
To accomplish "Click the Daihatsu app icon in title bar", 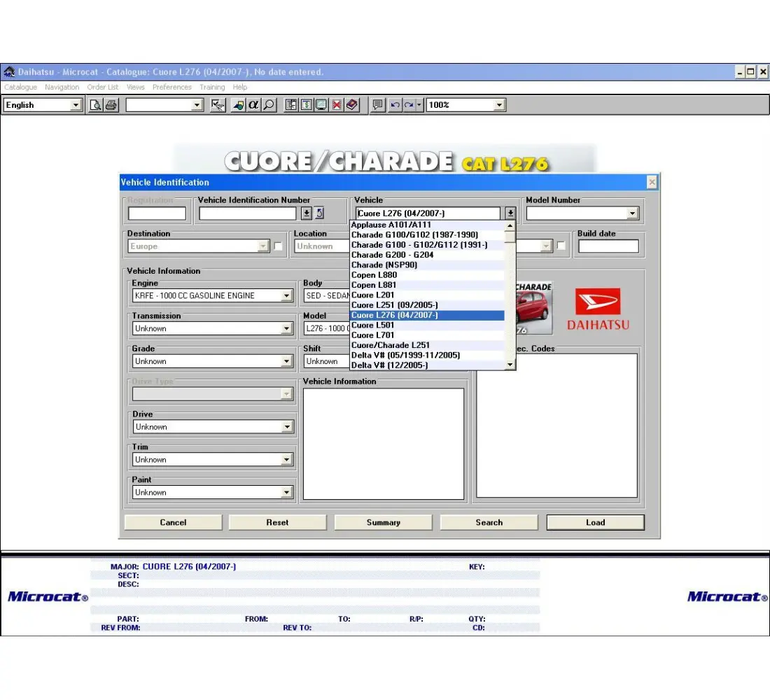I will tap(9, 71).
